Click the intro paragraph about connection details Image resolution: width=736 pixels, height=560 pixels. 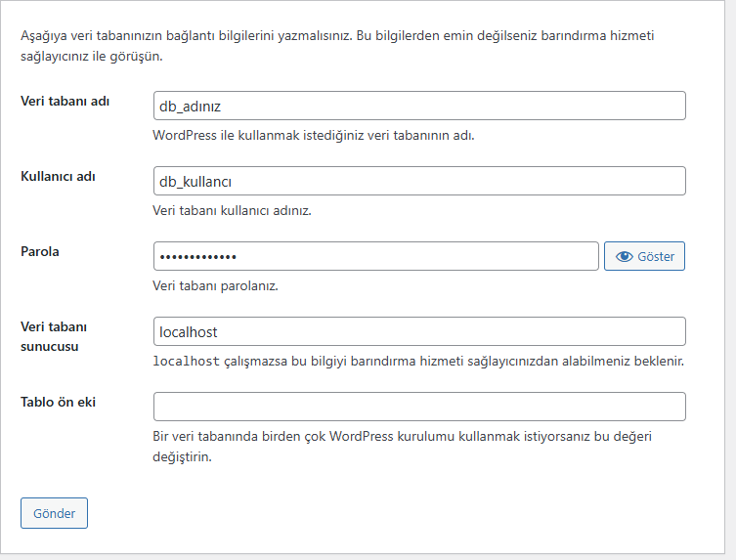click(x=337, y=45)
